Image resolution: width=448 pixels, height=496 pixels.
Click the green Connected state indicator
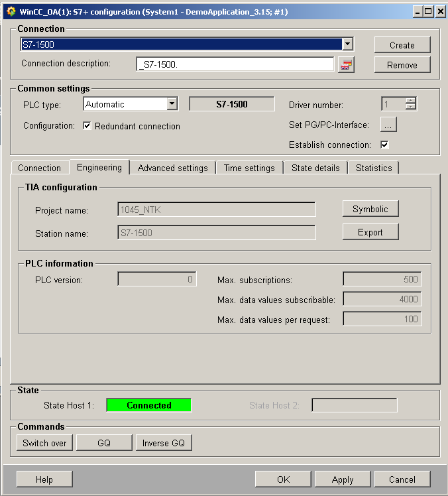click(x=149, y=405)
